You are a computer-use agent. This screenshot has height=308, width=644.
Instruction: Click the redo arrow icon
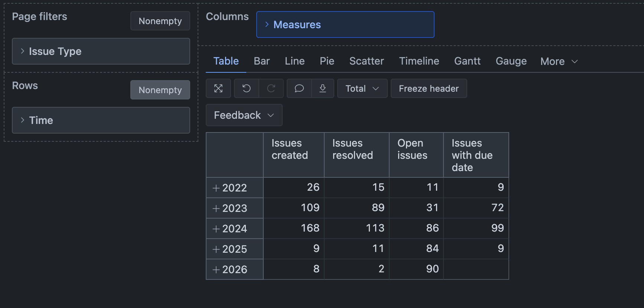[x=271, y=88]
